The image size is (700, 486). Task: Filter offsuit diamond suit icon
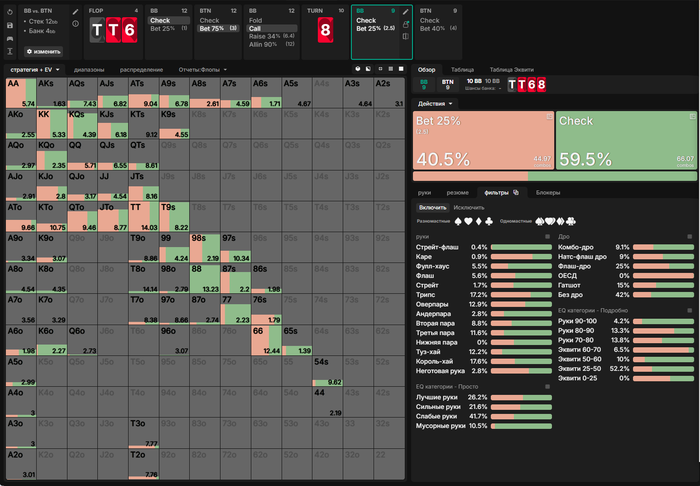[479, 221]
